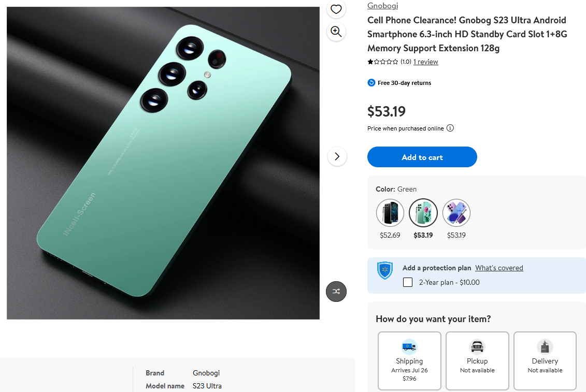Click the heart icon to favorite item
Image resolution: width=586 pixels, height=392 pixels.
pos(336,9)
